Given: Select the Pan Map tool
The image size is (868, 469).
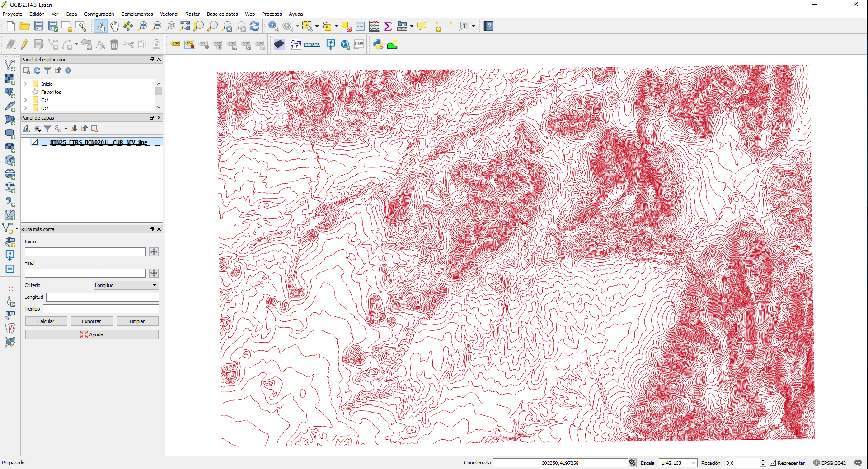Looking at the screenshot, I should coord(114,26).
